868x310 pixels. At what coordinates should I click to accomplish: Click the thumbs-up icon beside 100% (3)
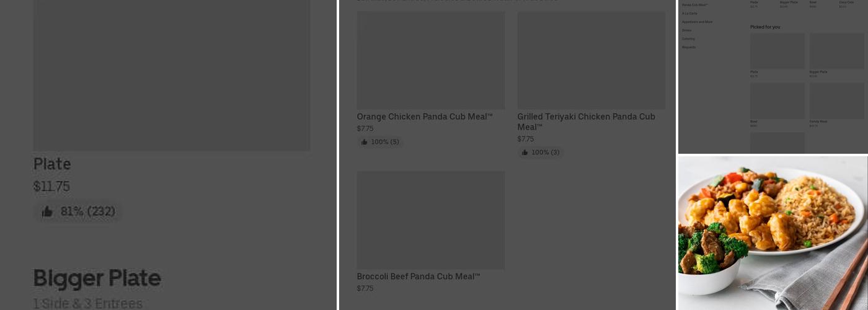coord(525,153)
